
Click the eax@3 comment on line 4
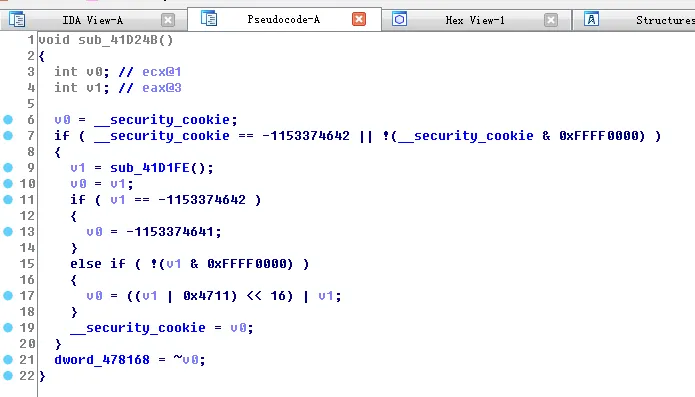[161, 88]
